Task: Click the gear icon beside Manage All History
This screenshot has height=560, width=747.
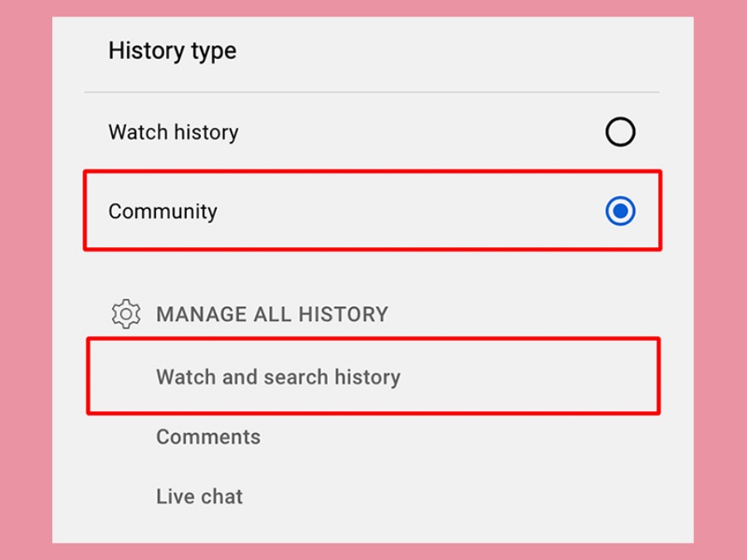Action: (x=126, y=314)
